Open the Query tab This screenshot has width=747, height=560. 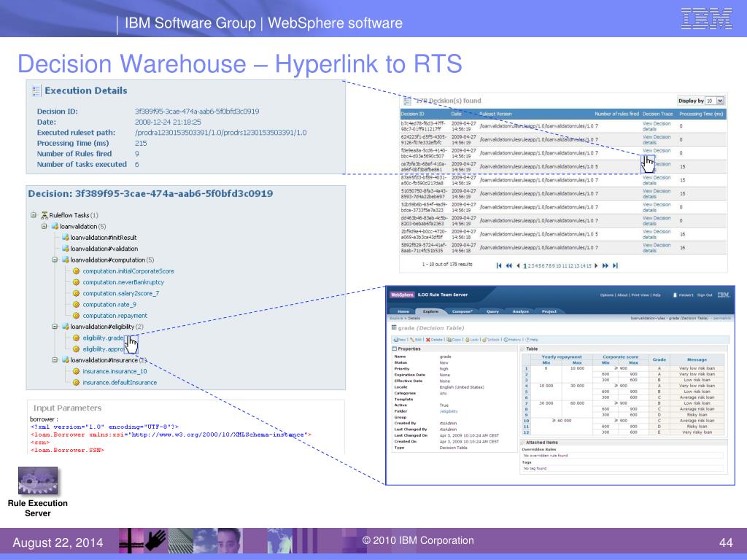tap(492, 311)
